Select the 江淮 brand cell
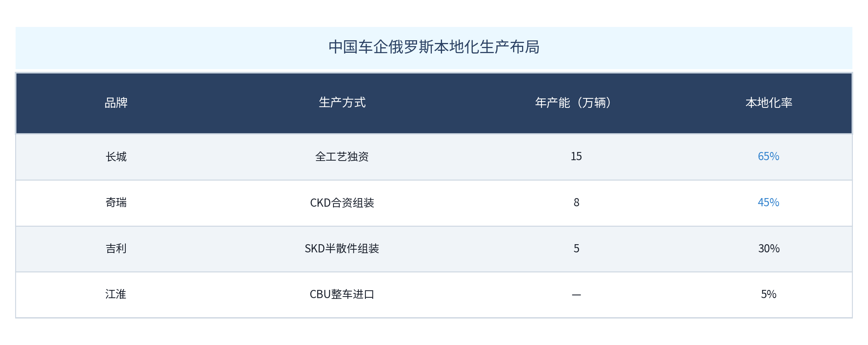The height and width of the screenshot is (345, 868). 116,294
